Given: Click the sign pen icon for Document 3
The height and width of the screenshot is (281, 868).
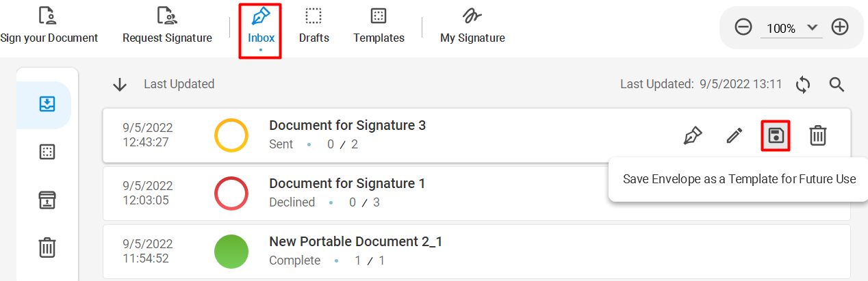Looking at the screenshot, I should click(x=693, y=135).
